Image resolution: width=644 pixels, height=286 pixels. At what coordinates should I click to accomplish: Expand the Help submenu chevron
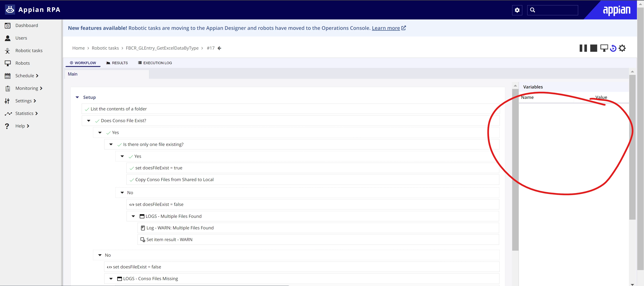point(28,126)
